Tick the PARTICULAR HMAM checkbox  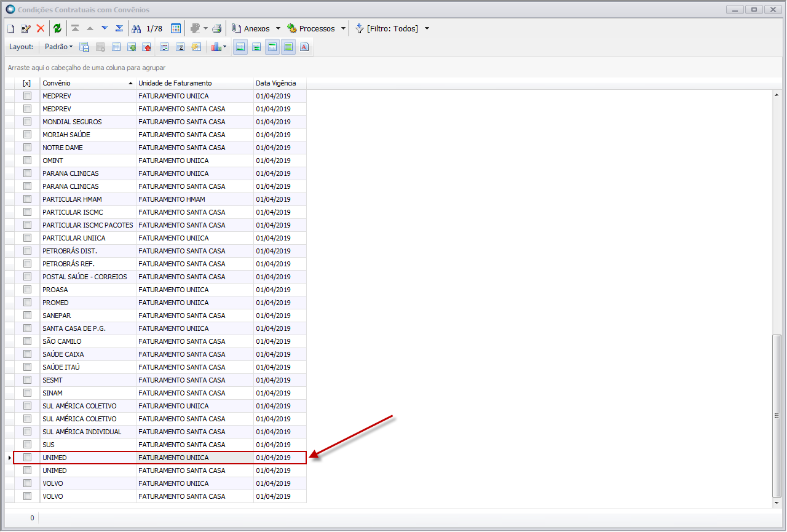27,199
